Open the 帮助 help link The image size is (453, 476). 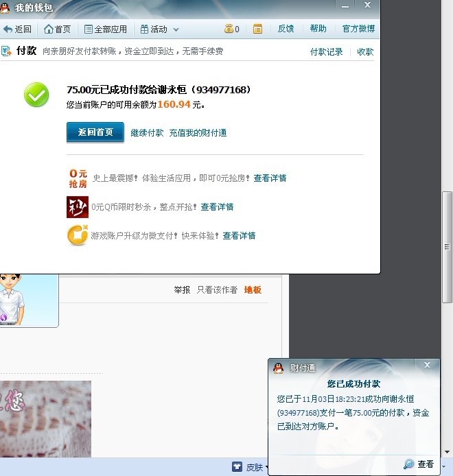click(x=318, y=29)
